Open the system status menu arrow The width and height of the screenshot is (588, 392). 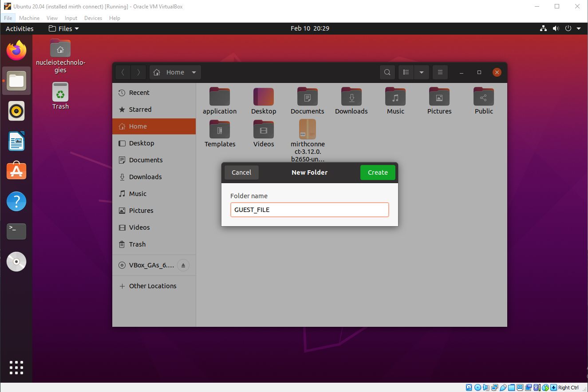pos(579,28)
